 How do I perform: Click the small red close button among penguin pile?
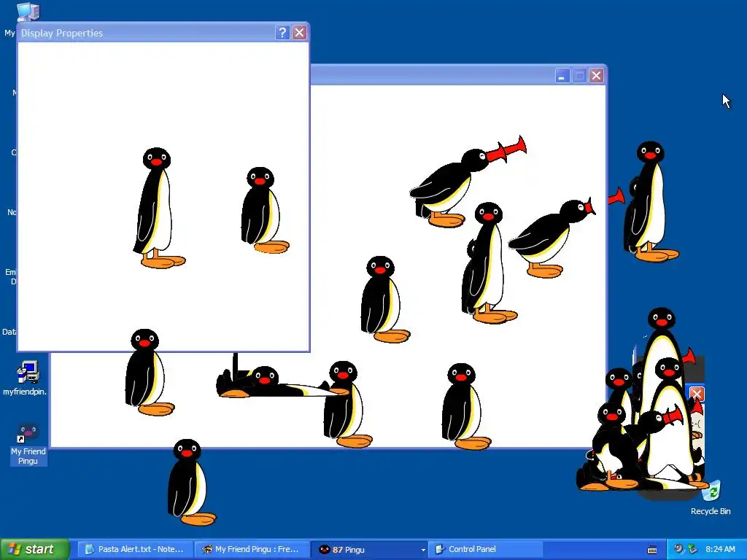(x=697, y=394)
